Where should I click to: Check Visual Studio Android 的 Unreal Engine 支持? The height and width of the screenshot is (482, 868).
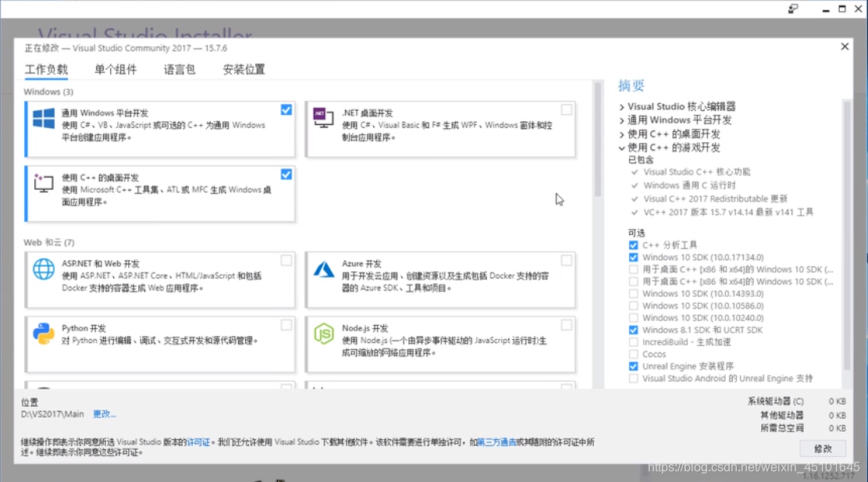pos(633,378)
